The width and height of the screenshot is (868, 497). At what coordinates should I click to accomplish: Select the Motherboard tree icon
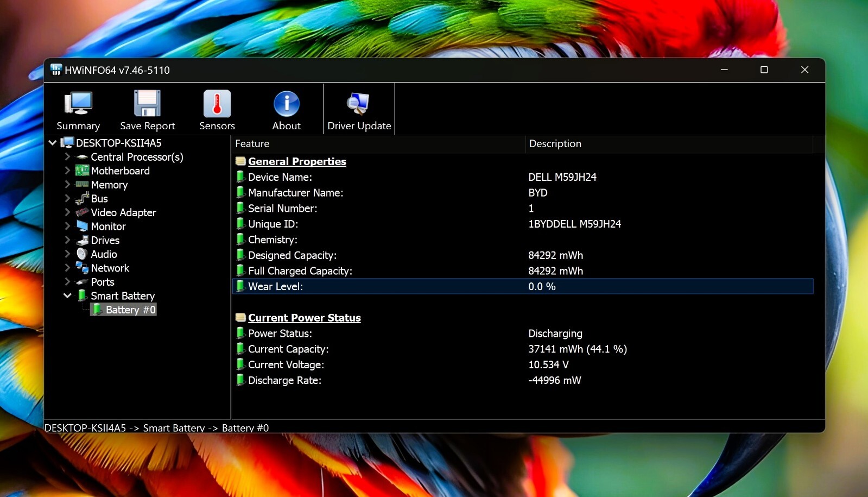(82, 171)
